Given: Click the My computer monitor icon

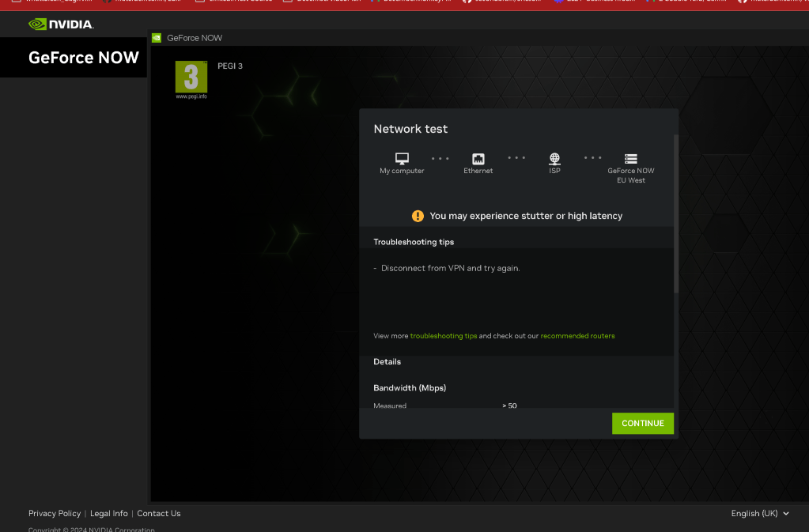Looking at the screenshot, I should click(x=402, y=158).
